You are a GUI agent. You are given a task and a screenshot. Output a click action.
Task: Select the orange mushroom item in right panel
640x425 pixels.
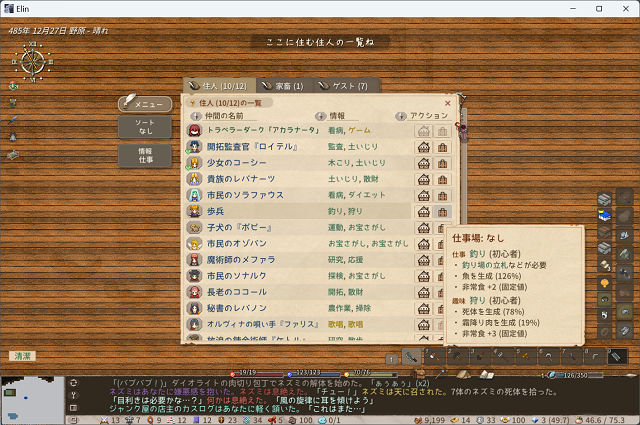pos(604,282)
